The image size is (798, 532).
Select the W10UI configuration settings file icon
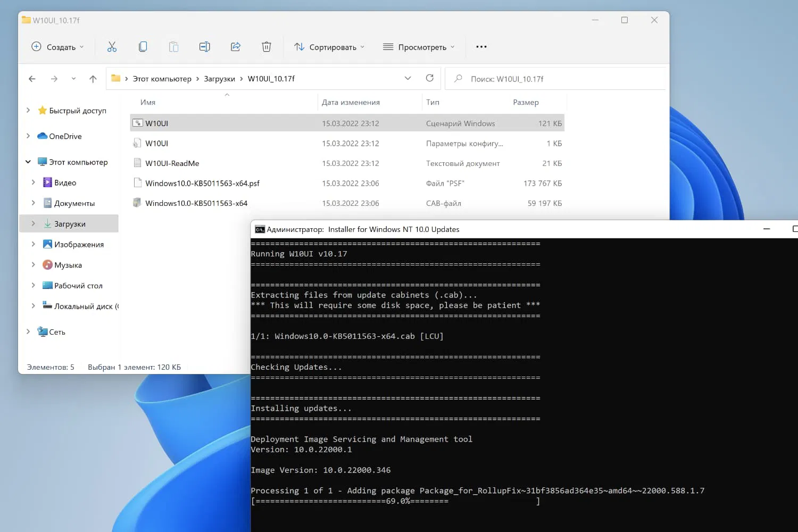pyautogui.click(x=137, y=143)
